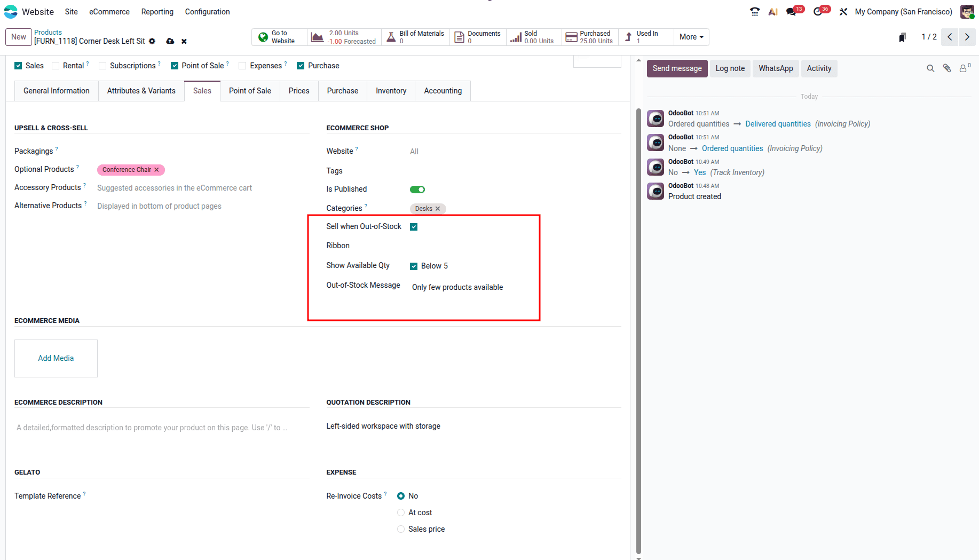Switch to the Inventory tab
Viewport: 979px width, 560px height.
391,91
